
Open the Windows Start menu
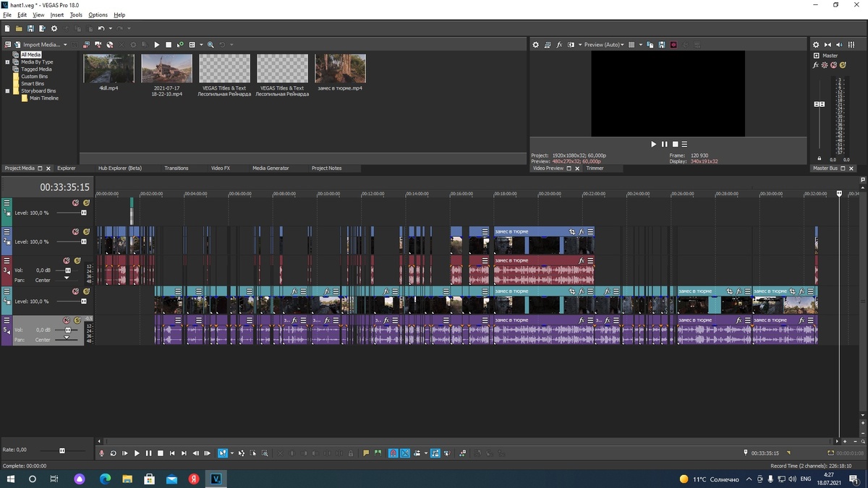coord(11,479)
